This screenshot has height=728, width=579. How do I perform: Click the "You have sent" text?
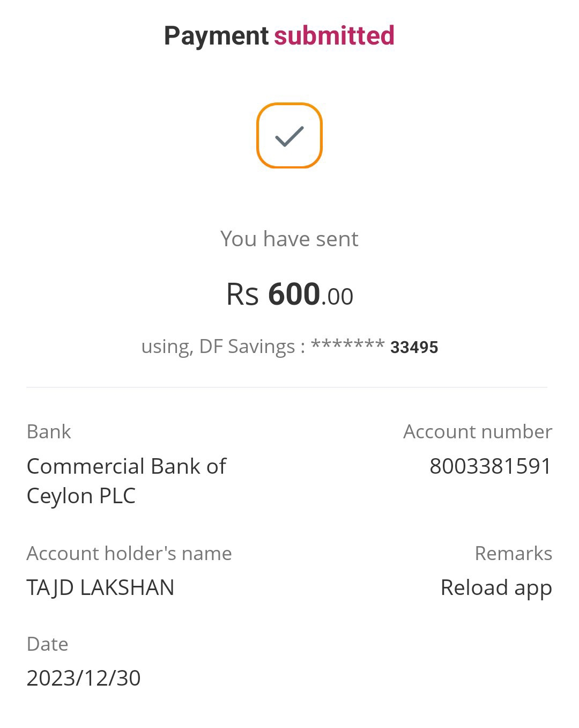point(289,239)
